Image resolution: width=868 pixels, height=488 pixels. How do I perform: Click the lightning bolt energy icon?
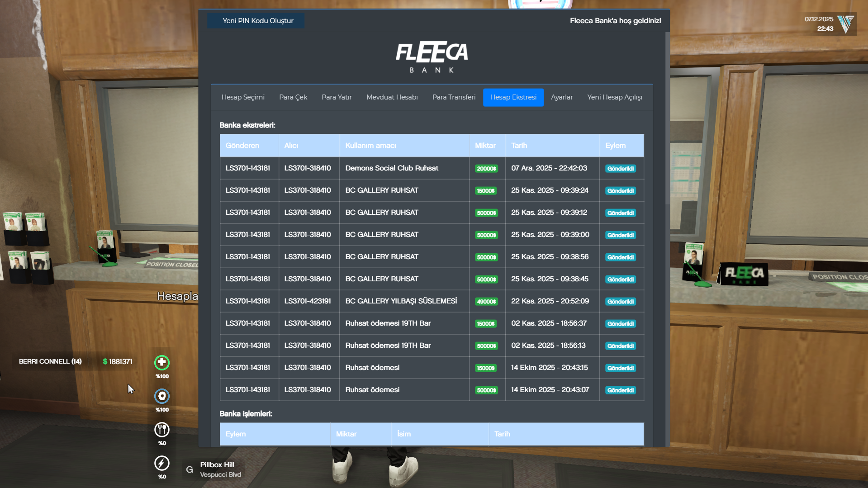tap(162, 463)
